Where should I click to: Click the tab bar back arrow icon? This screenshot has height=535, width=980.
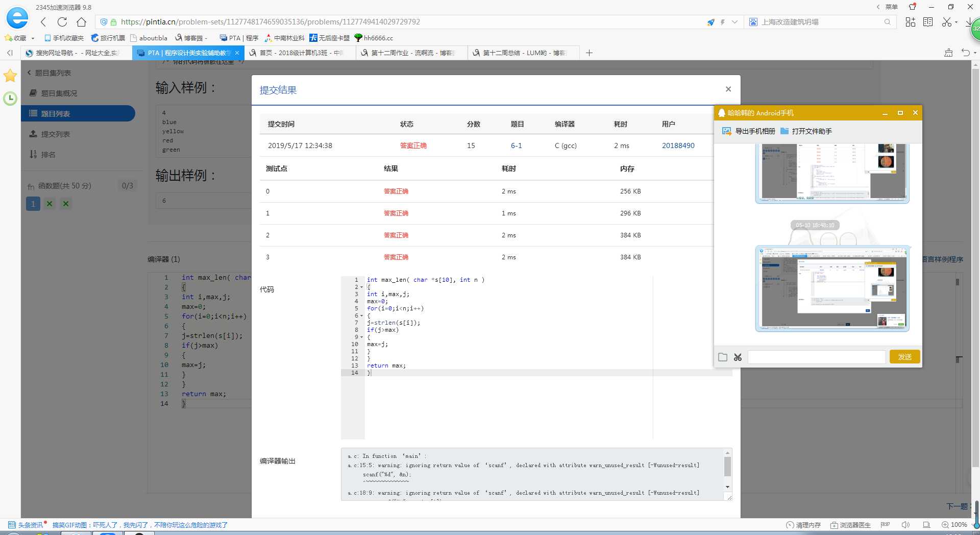(x=10, y=53)
